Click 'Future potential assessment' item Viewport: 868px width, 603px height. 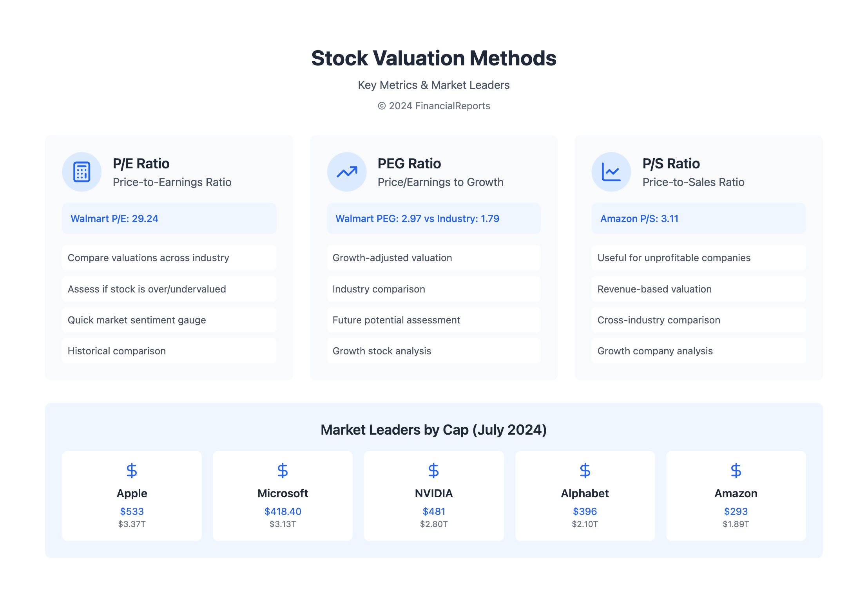tap(433, 320)
